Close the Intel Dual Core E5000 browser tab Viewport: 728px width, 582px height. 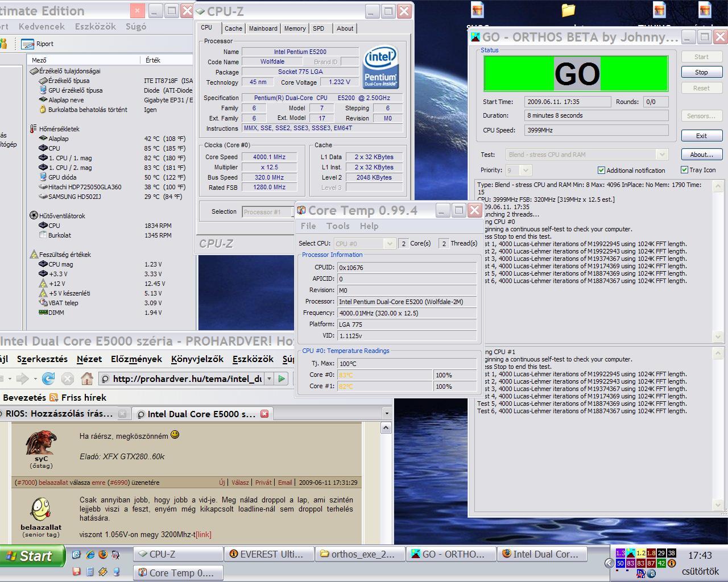pyautogui.click(x=264, y=414)
